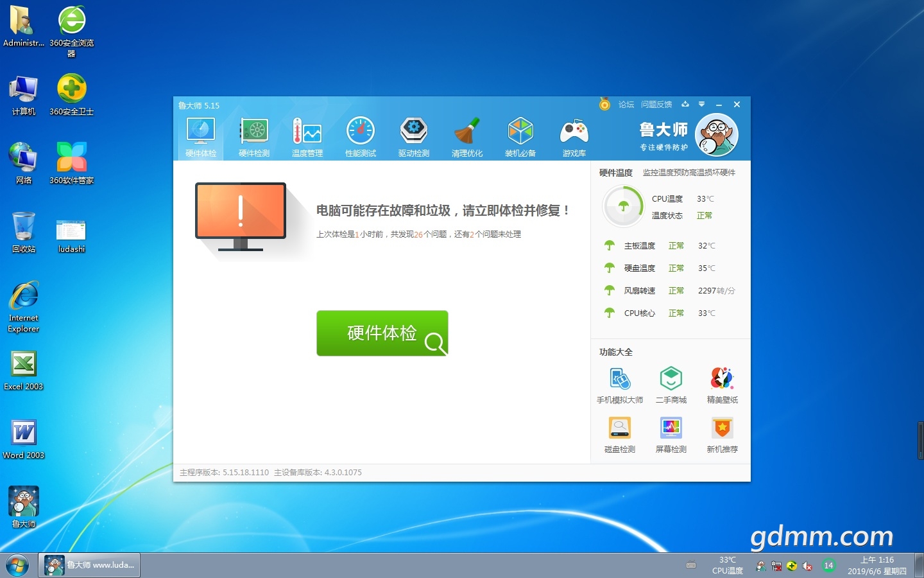
Task: Open the 硬件检测 hardware detection tab
Action: 254,137
